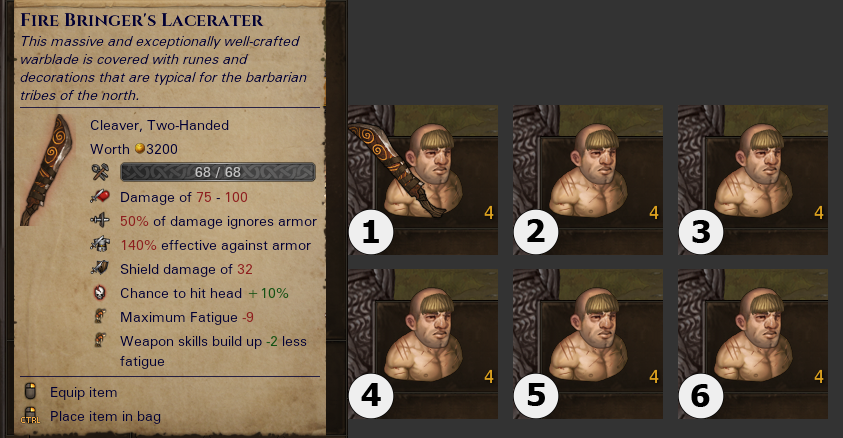The height and width of the screenshot is (438, 843).
Task: Select the brother portrait numbered 4
Action: coord(423,344)
